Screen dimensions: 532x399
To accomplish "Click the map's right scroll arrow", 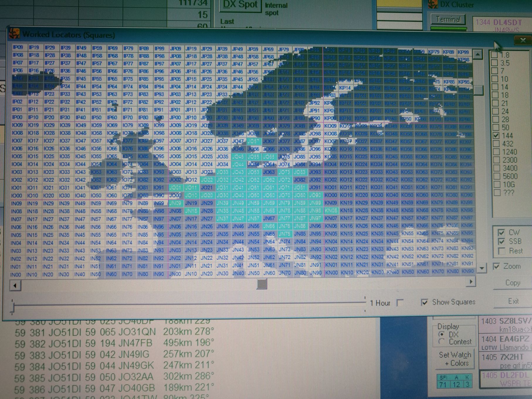I will pyautogui.click(x=471, y=282).
